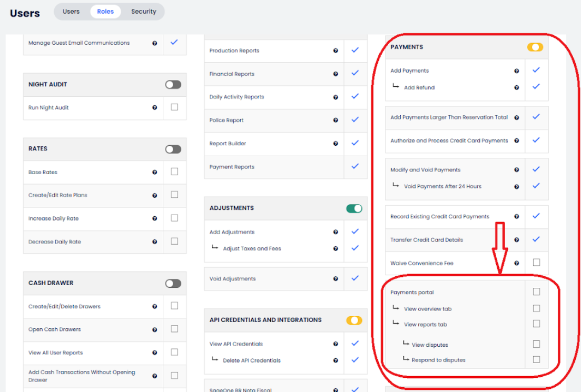Enable the Night Audit section toggle

click(173, 85)
